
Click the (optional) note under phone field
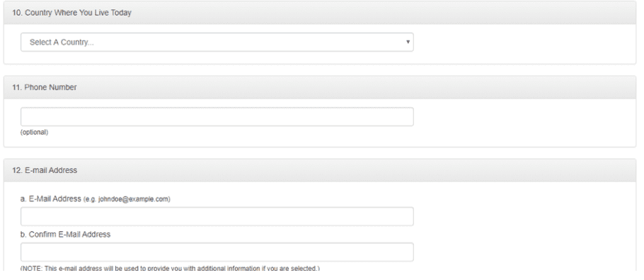[35, 133]
